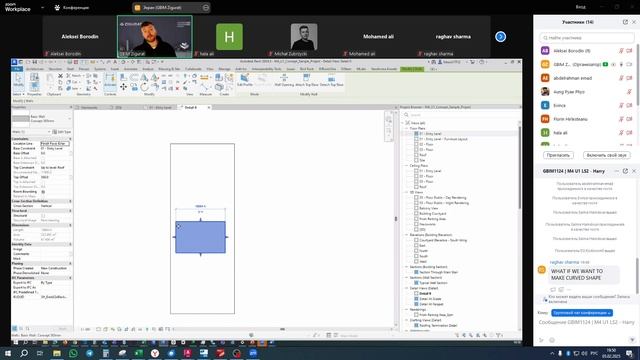Image resolution: width=640 pixels, height=360 pixels.
Task: Click the Paste clipboard icon in ribbon
Action: (50, 78)
